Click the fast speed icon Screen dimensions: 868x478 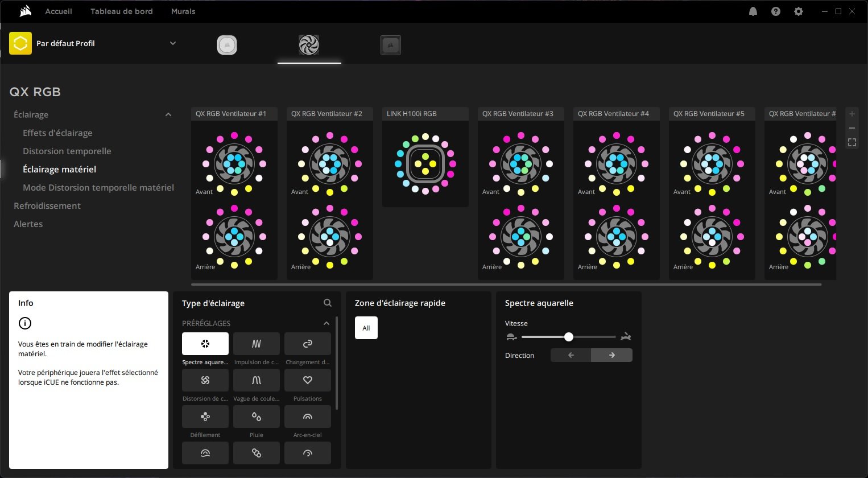pyautogui.click(x=626, y=337)
